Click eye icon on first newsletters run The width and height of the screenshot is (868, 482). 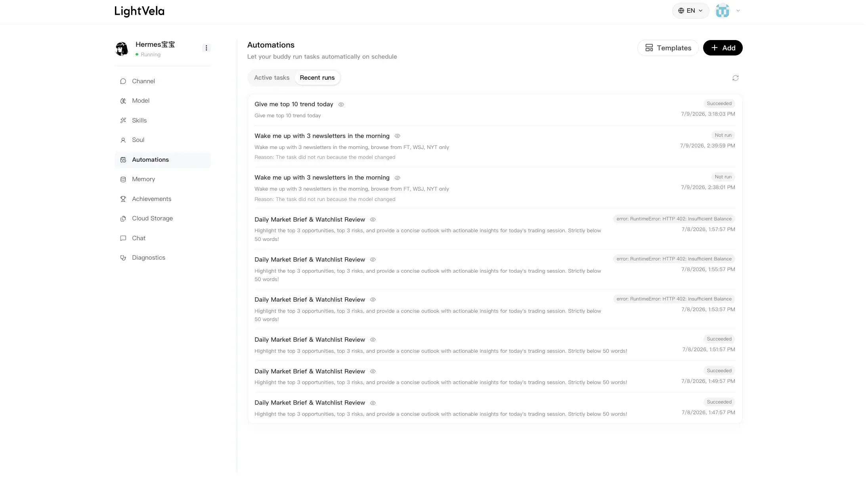(x=397, y=136)
